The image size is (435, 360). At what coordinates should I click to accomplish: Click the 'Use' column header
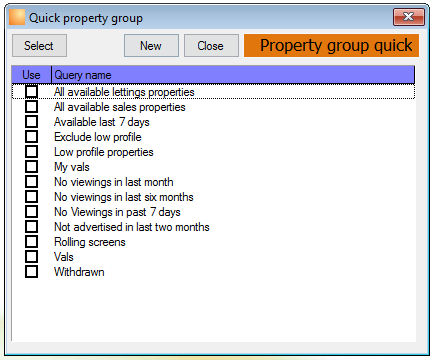tap(31, 75)
